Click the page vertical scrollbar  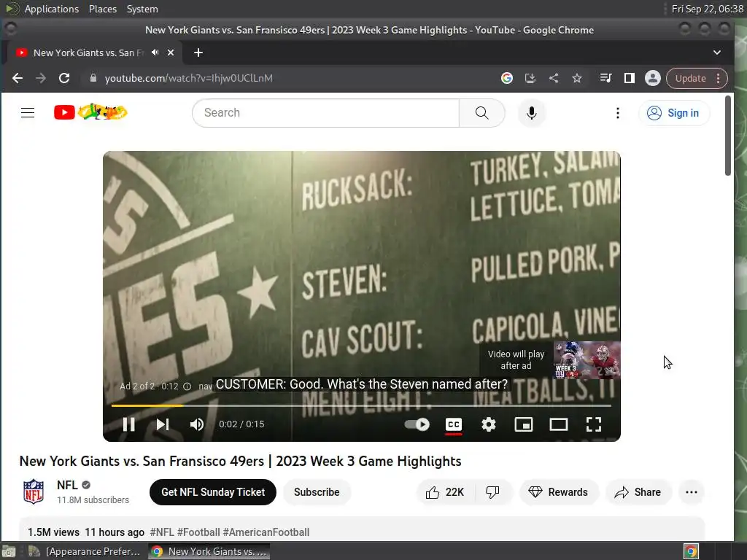[728, 136]
